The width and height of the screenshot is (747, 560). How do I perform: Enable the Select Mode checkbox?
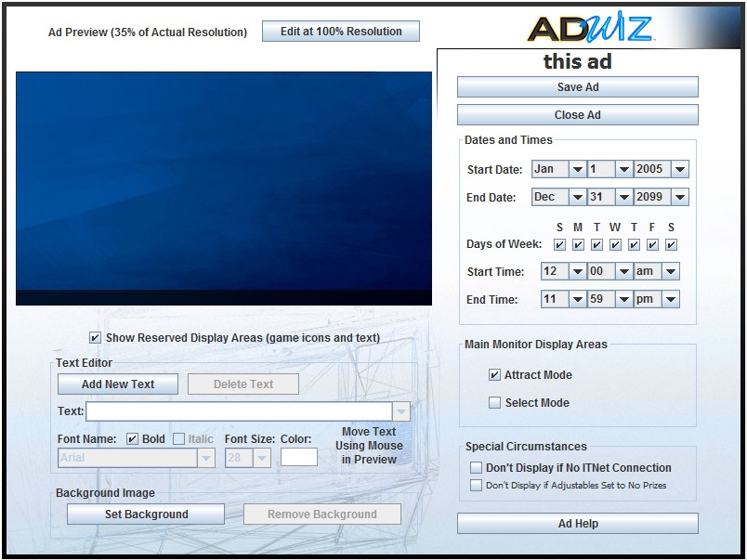(x=494, y=403)
